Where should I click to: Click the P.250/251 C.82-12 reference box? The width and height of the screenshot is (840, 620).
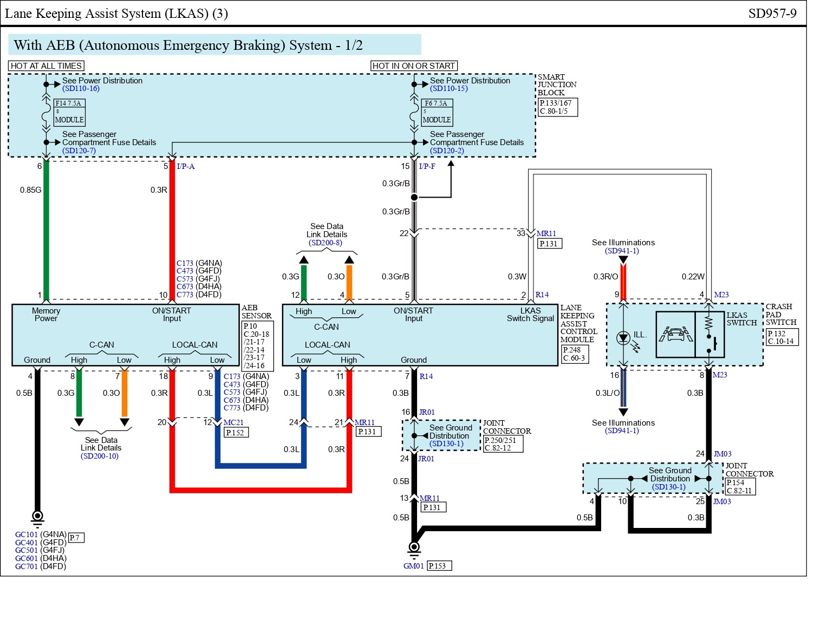(x=503, y=445)
